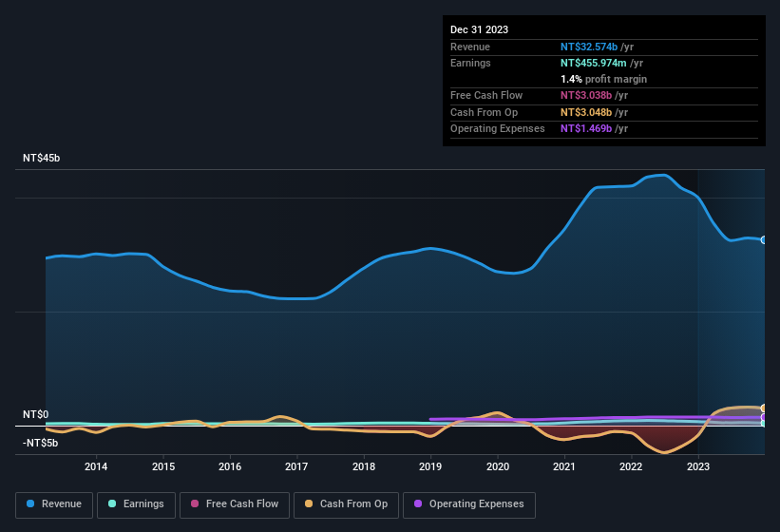The image size is (780, 532).
Task: Click the NT$3.048b cash from op value
Action: coord(586,112)
